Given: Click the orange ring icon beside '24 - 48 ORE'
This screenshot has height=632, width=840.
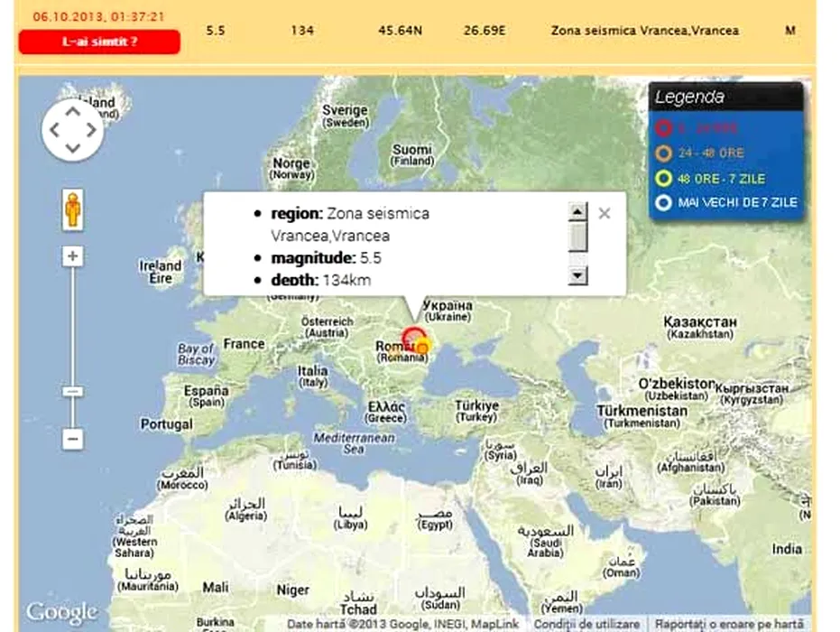Looking at the screenshot, I should pyautogui.click(x=664, y=153).
